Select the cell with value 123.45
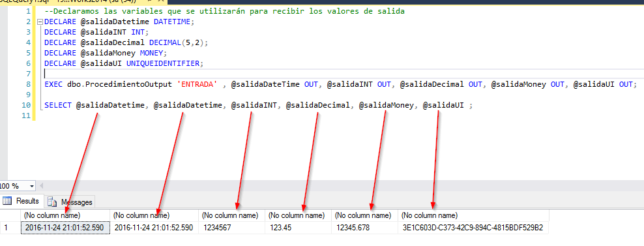644x246 pixels. [x=299, y=228]
